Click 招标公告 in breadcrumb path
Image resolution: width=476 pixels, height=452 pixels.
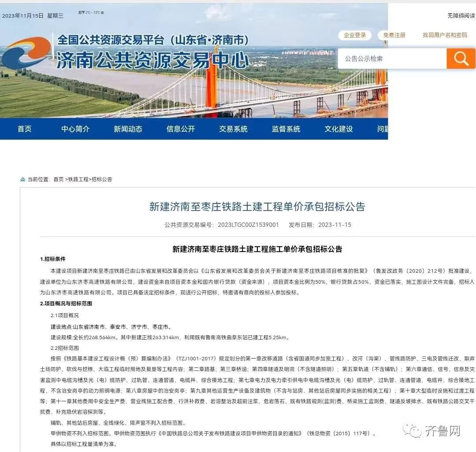coord(102,180)
